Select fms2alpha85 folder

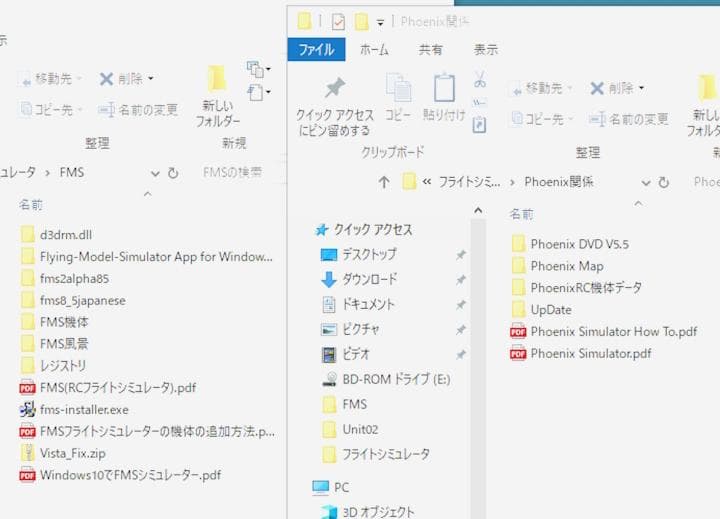click(x=64, y=279)
